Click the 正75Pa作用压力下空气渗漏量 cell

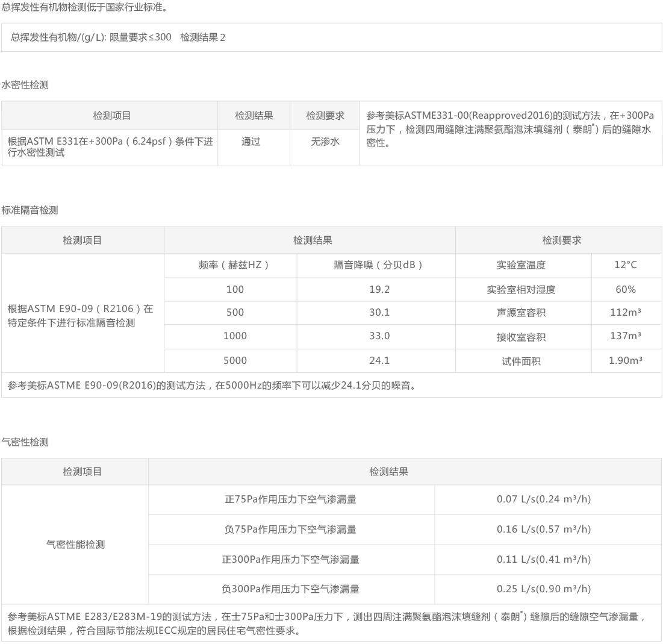click(x=290, y=499)
